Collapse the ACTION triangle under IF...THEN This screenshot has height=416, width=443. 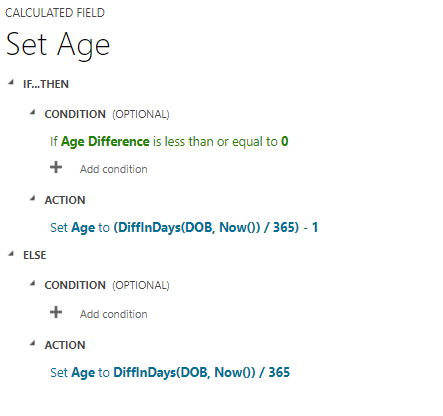coord(32,198)
